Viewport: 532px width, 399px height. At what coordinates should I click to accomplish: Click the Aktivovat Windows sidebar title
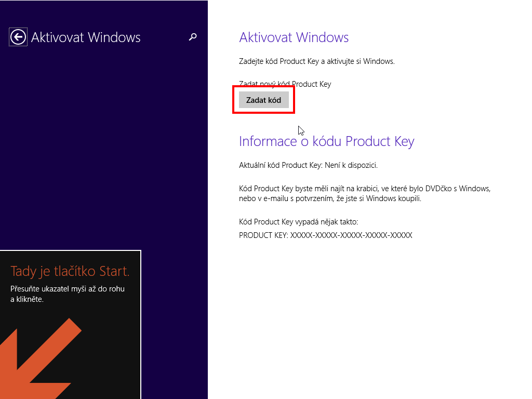point(86,37)
